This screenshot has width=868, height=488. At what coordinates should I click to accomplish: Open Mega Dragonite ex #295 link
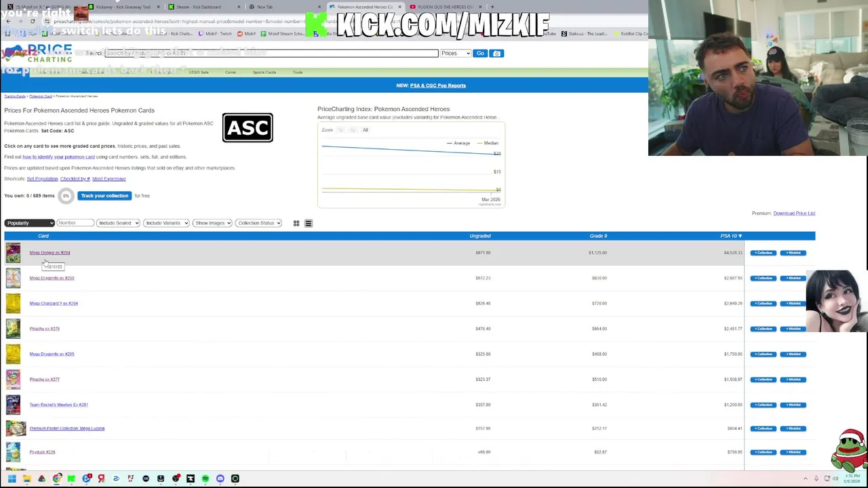(52, 354)
